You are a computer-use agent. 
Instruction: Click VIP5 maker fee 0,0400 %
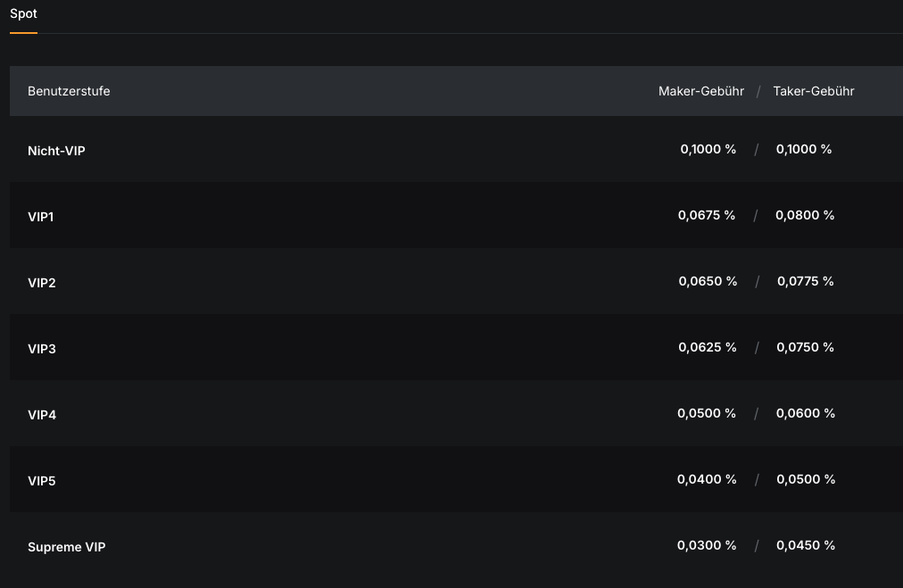[707, 479]
